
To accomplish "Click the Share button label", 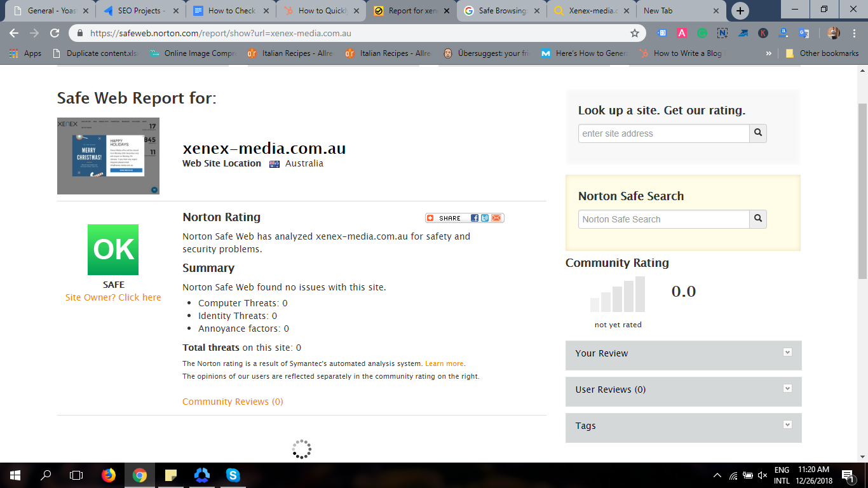I will point(449,218).
